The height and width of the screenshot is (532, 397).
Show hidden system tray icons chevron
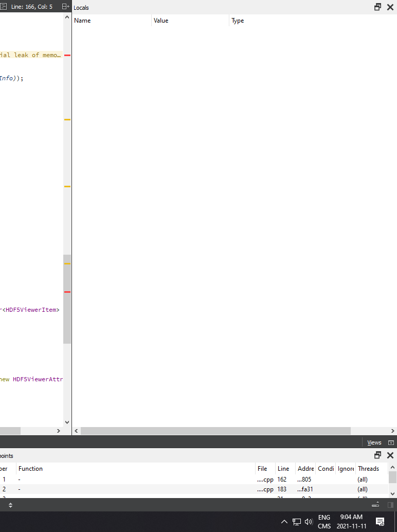pyautogui.click(x=284, y=522)
